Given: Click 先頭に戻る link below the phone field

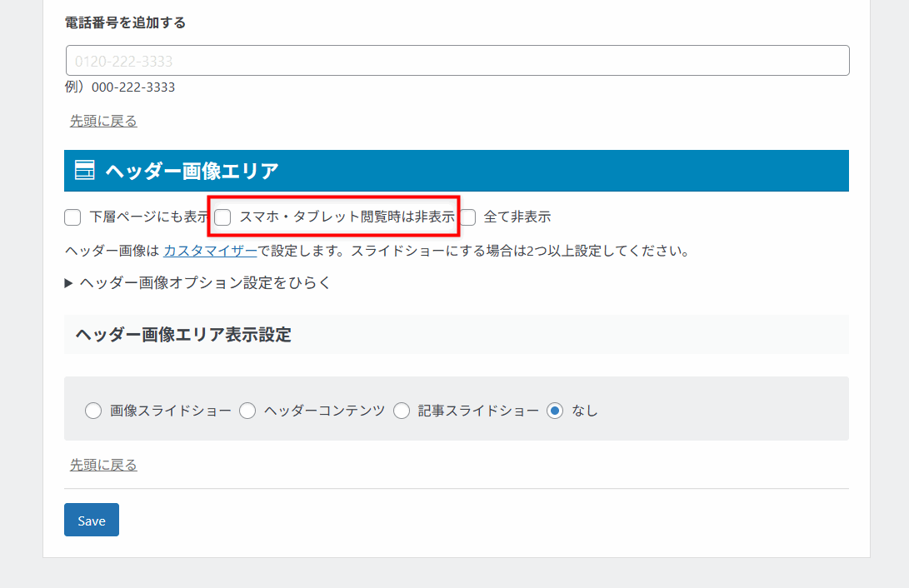Looking at the screenshot, I should (103, 121).
